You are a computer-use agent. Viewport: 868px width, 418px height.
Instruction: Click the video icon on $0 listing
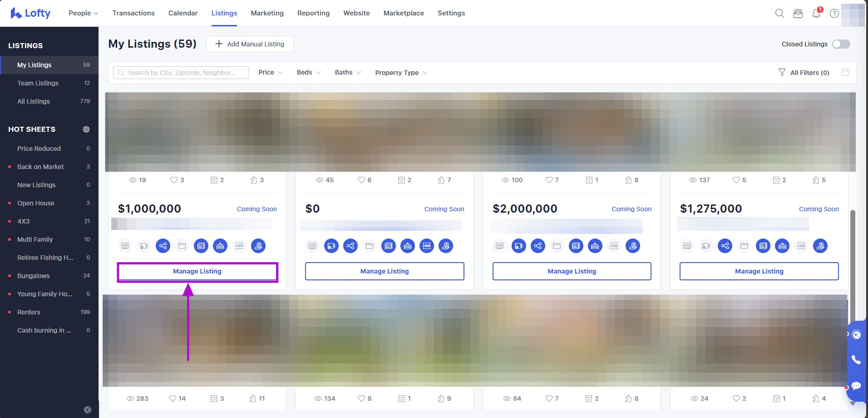coord(331,246)
